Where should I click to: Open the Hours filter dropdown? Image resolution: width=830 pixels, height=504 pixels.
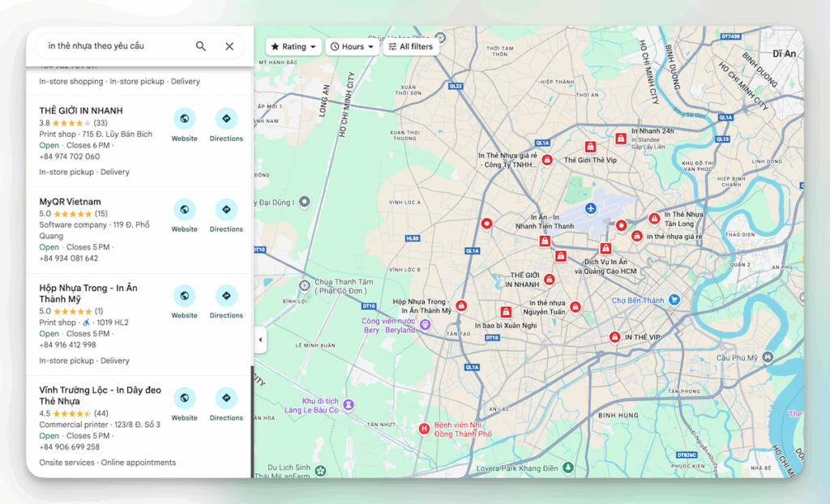point(352,46)
